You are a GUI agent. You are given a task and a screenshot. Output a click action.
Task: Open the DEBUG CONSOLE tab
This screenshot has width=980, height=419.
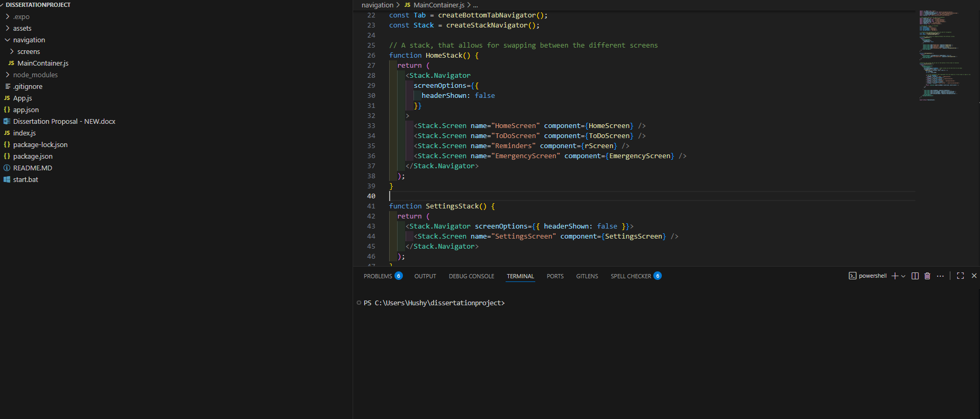(471, 276)
